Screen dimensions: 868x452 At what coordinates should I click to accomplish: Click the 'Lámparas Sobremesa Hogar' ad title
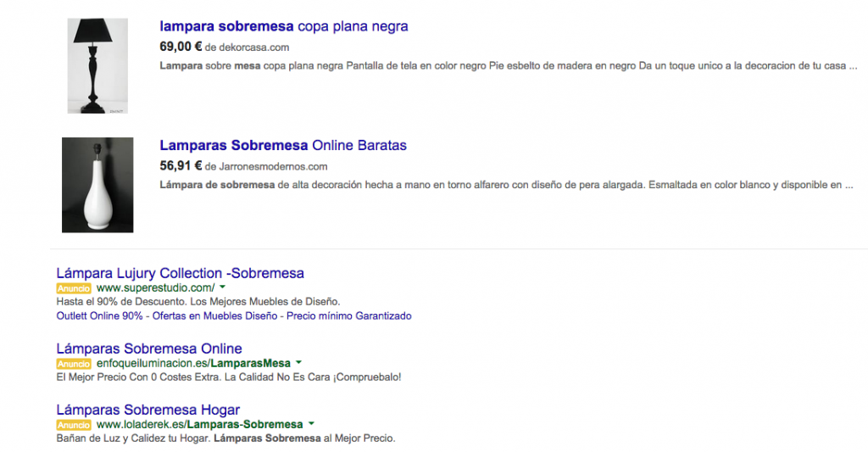pyautogui.click(x=147, y=410)
